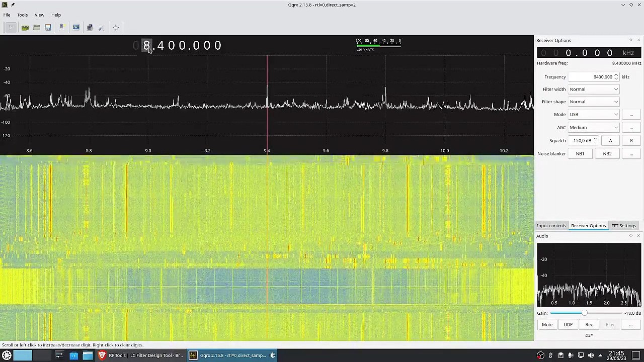Adjust the audio Gain slider handle
Screen dimensions: 644x362
tap(584, 313)
